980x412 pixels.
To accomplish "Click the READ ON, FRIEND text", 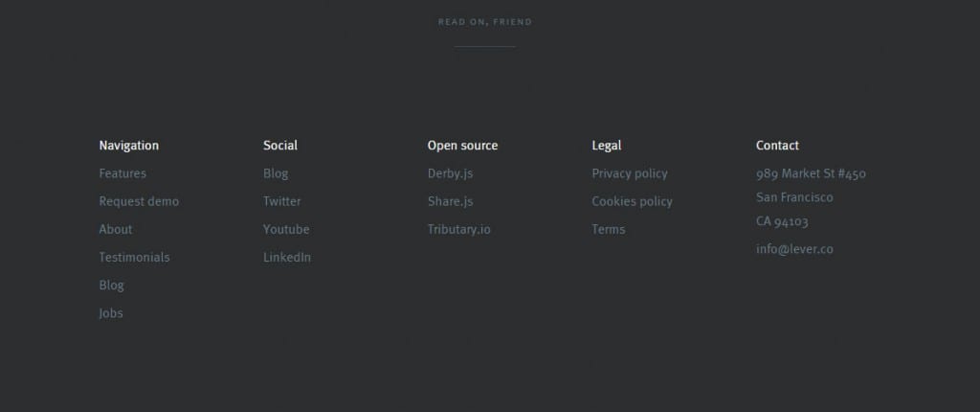I will [485, 22].
